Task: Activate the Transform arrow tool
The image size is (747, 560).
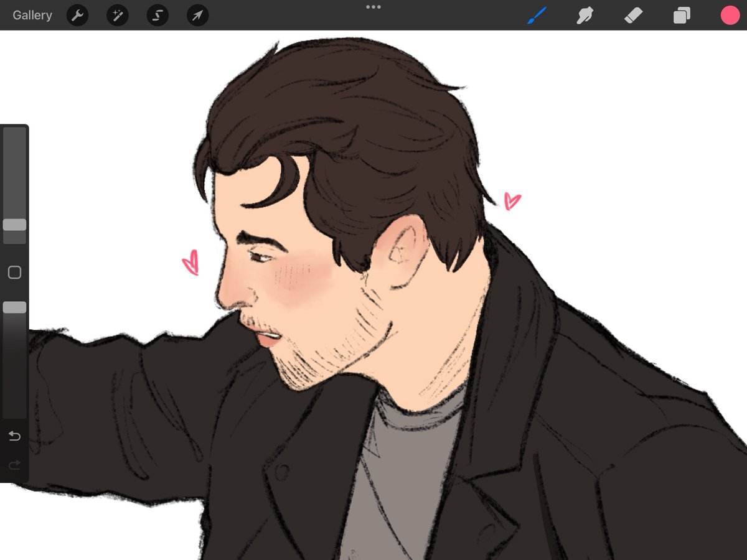Action: [x=197, y=16]
